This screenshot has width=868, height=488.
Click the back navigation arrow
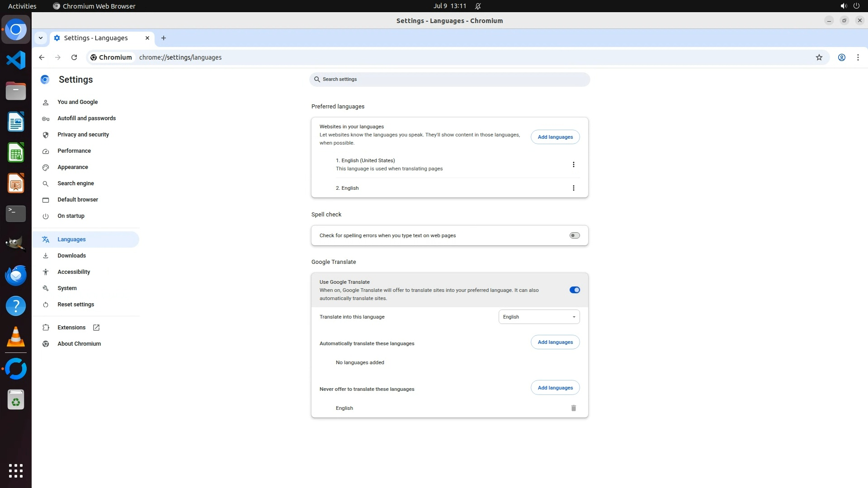[x=42, y=57]
